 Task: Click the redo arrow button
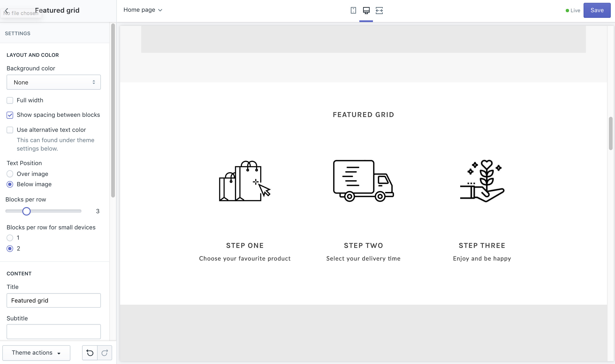(x=105, y=353)
